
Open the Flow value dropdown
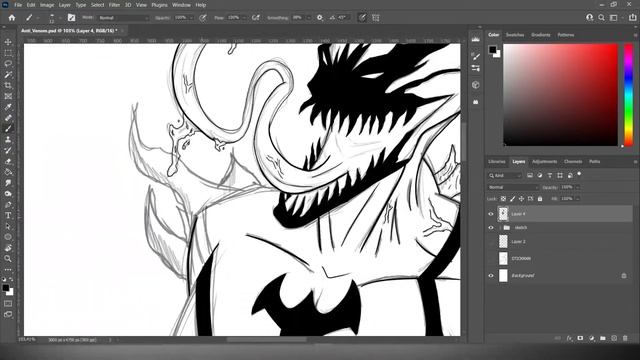pos(244,18)
